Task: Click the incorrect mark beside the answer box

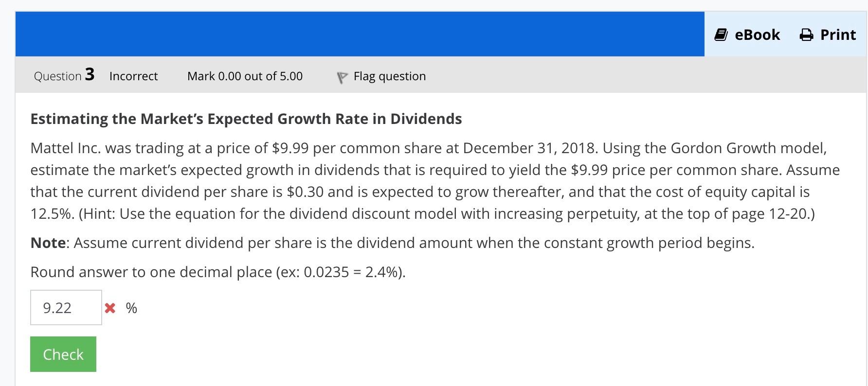Action: [x=109, y=308]
